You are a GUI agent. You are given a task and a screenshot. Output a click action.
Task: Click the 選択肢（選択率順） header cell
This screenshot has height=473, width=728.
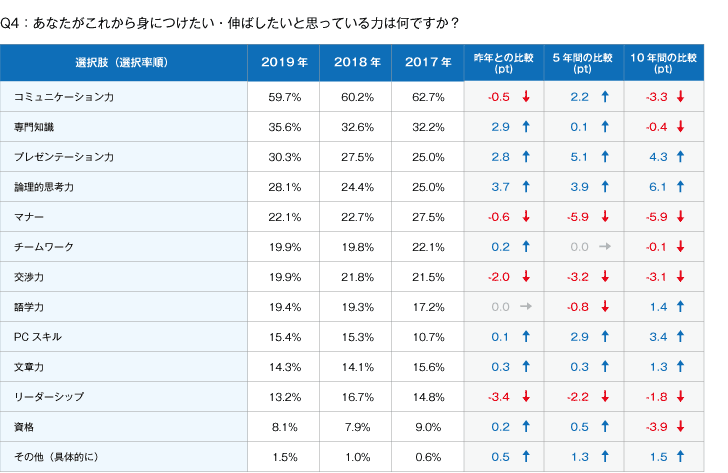(x=122, y=62)
